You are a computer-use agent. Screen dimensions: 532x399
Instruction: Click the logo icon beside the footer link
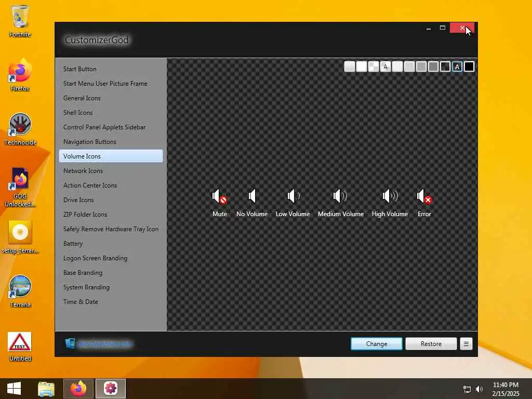pyautogui.click(x=70, y=343)
